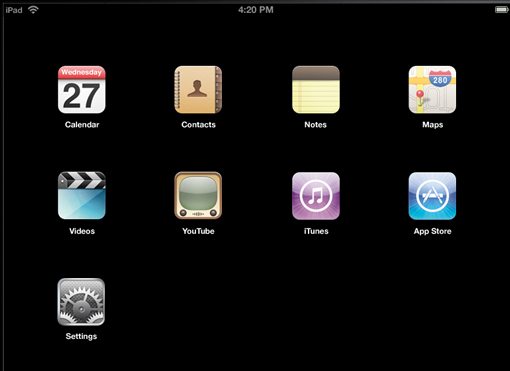Screen dimensions: 510x371
Task: Select the "Settings" label text
Action: [81, 336]
